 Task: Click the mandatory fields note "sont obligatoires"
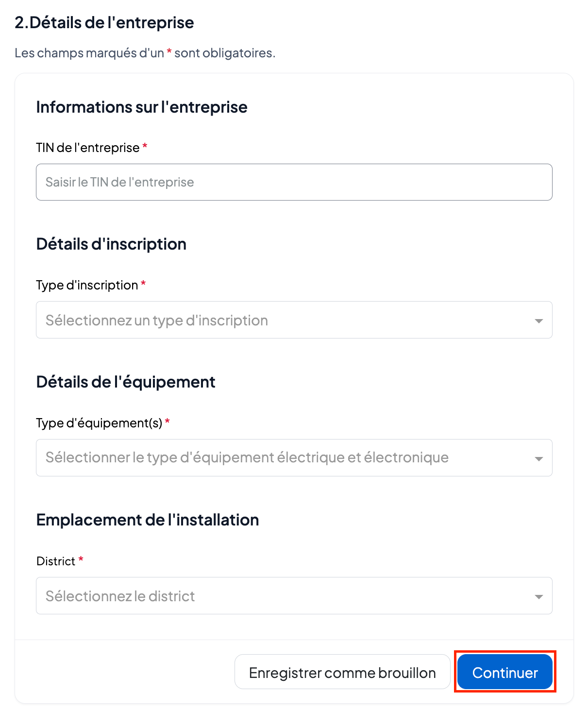point(224,53)
